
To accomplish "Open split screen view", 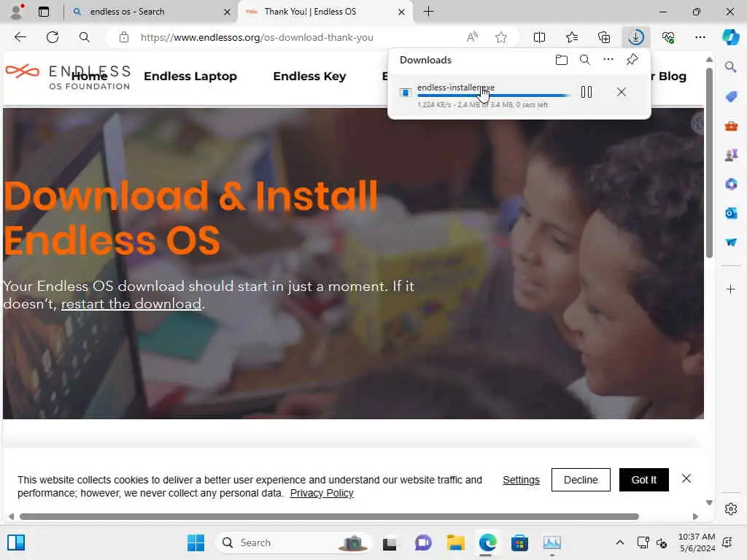I will pyautogui.click(x=539, y=37).
